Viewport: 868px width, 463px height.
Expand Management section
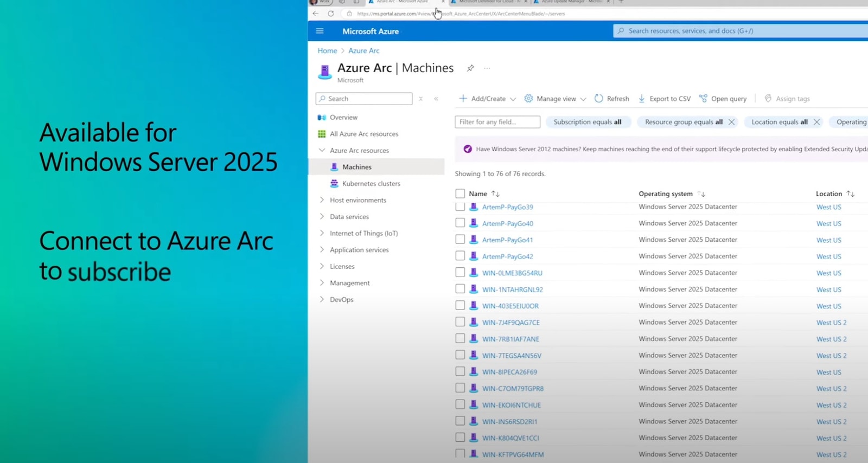[x=322, y=282]
